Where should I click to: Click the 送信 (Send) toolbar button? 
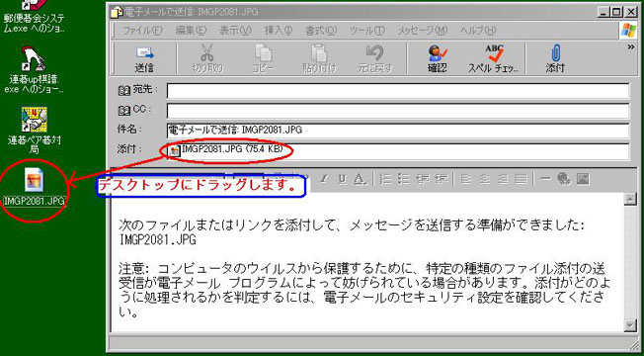coord(144,59)
